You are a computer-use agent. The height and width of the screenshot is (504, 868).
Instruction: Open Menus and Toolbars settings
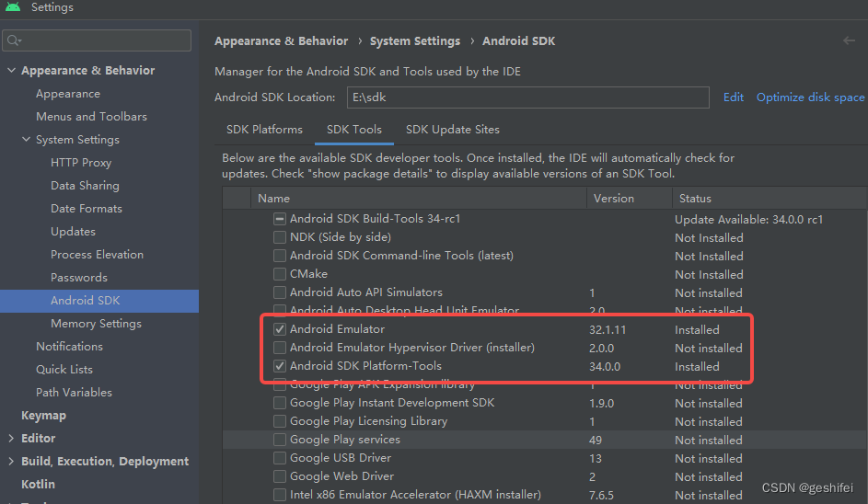pyautogui.click(x=91, y=116)
